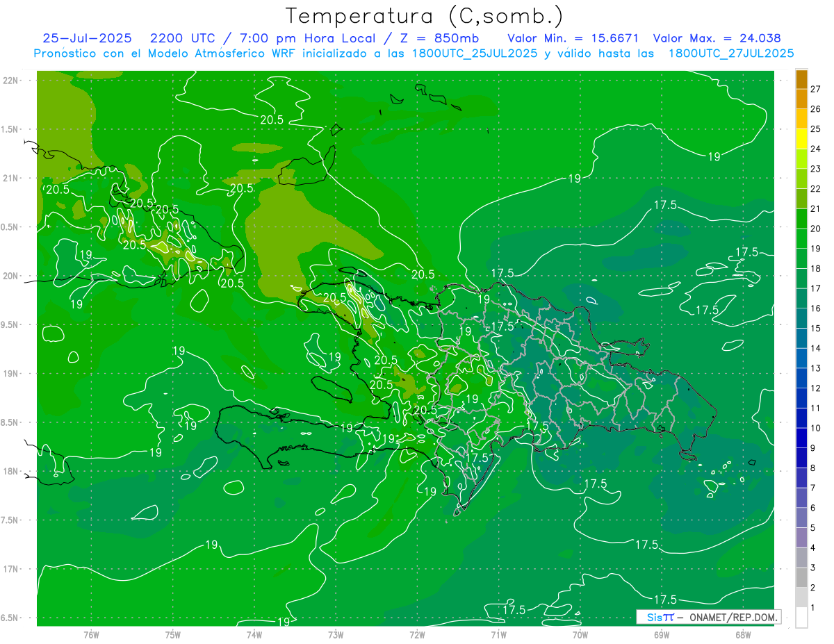Click legend value "11"
This screenshot has width=834, height=644.
point(815,408)
